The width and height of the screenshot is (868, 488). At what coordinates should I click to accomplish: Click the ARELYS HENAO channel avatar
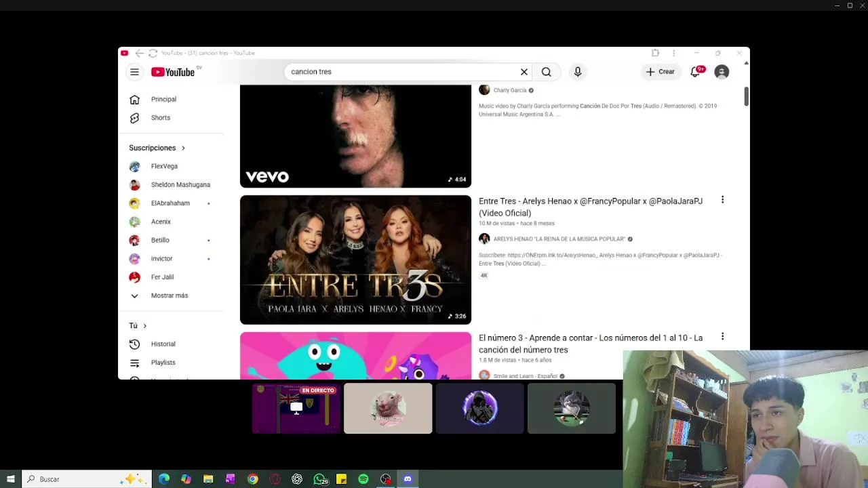484,239
